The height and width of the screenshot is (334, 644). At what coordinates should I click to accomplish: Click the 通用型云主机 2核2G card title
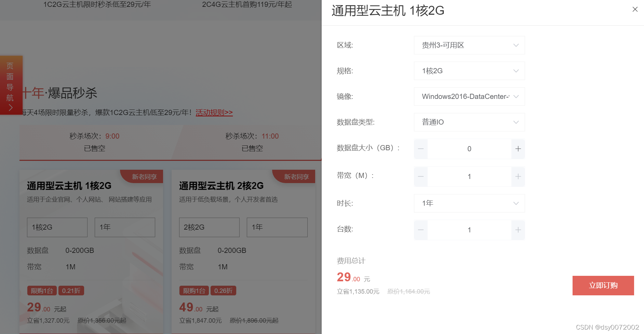(x=221, y=186)
